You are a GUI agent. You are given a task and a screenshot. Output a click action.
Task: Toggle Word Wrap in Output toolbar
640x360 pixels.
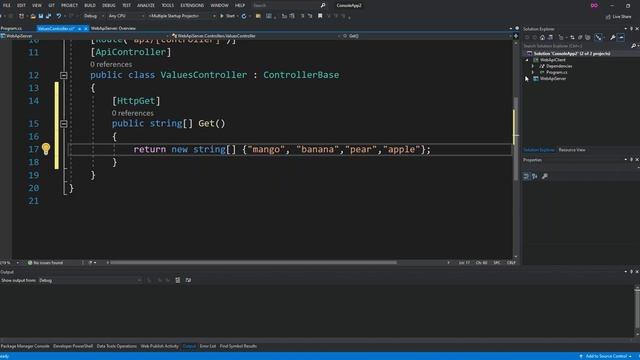pos(188,280)
